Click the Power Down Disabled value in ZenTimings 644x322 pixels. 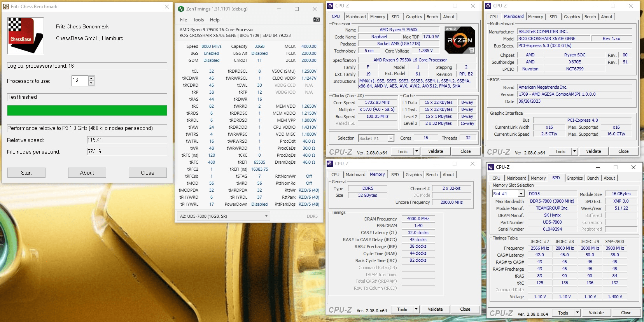point(259,204)
